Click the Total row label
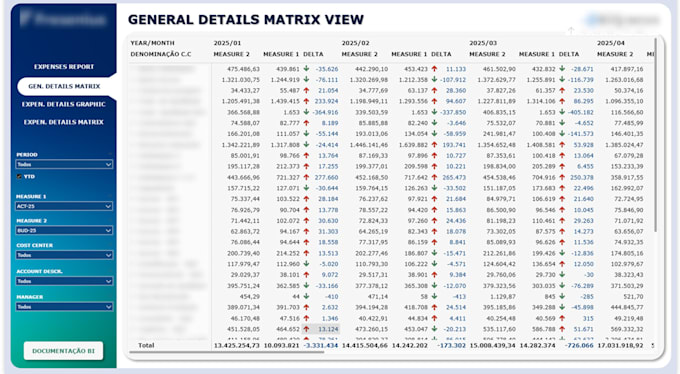Screen dimensions: 680x374 146,345
